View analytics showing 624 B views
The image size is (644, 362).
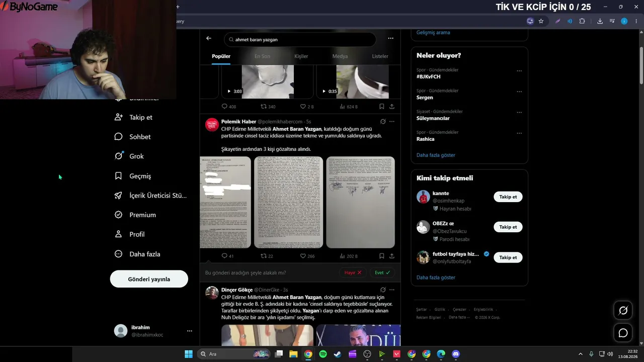(349, 107)
